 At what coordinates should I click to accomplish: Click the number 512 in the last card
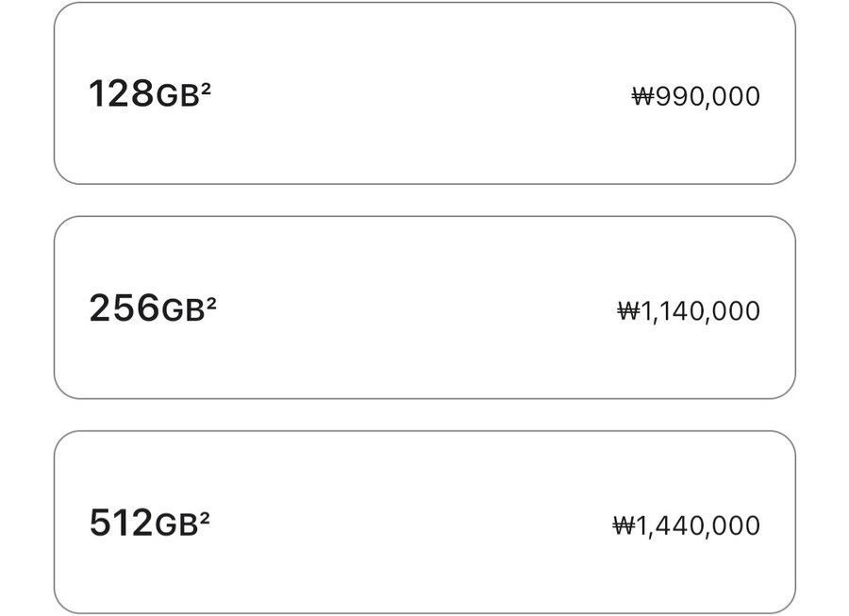coord(121,523)
